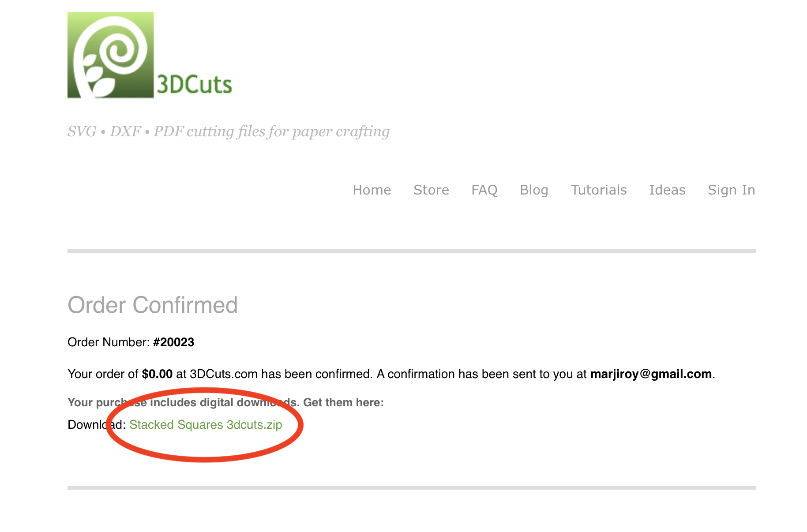Visit the Blog section

534,190
